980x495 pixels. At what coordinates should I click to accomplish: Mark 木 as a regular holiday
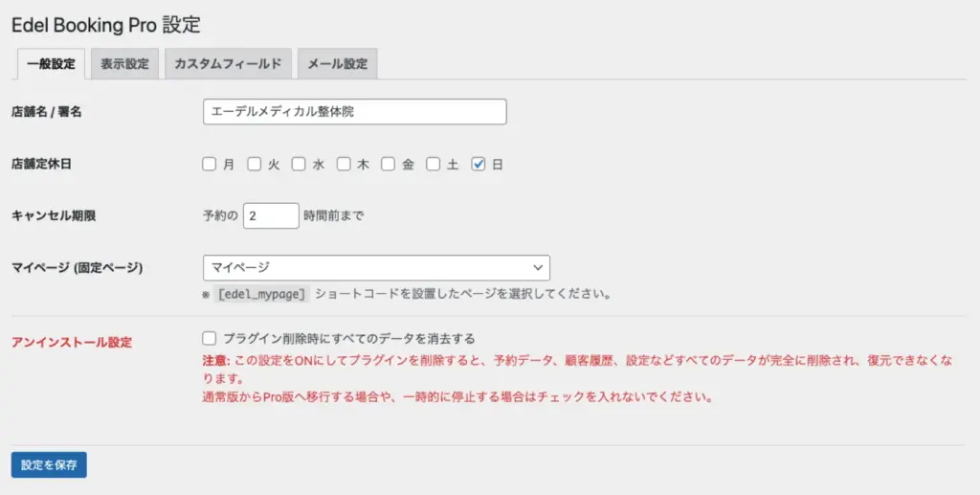[344, 164]
